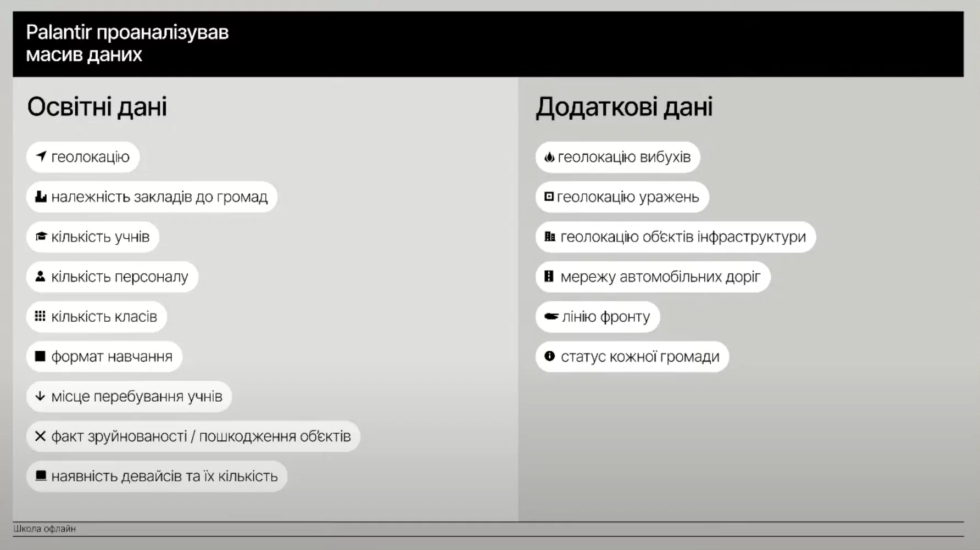This screenshot has height=550, width=980.
Task: Select the 'наявність девайсів та їх кількість' text
Action: coord(165,476)
